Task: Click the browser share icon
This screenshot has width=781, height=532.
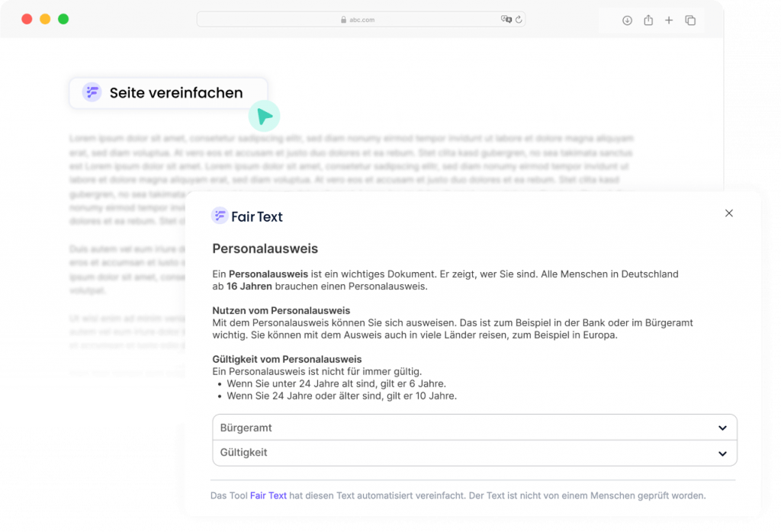Action: pyautogui.click(x=648, y=20)
